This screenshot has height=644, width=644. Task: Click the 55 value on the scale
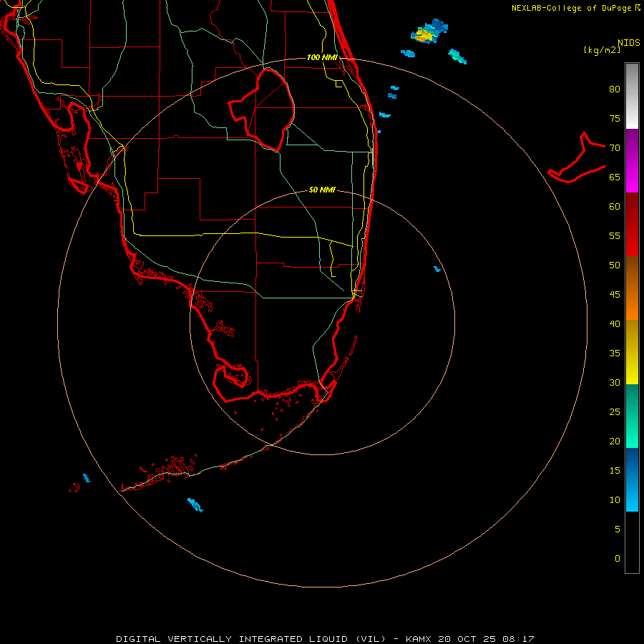[615, 235]
